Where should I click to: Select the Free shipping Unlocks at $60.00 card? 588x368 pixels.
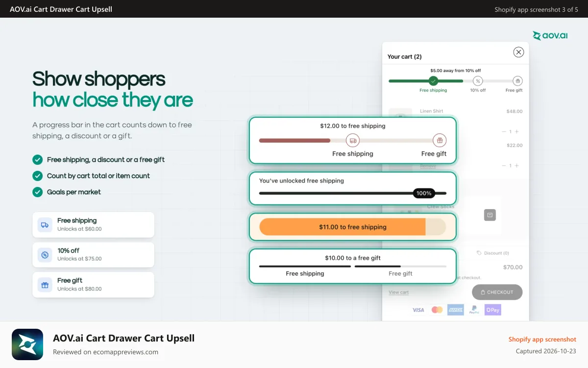pyautogui.click(x=93, y=225)
